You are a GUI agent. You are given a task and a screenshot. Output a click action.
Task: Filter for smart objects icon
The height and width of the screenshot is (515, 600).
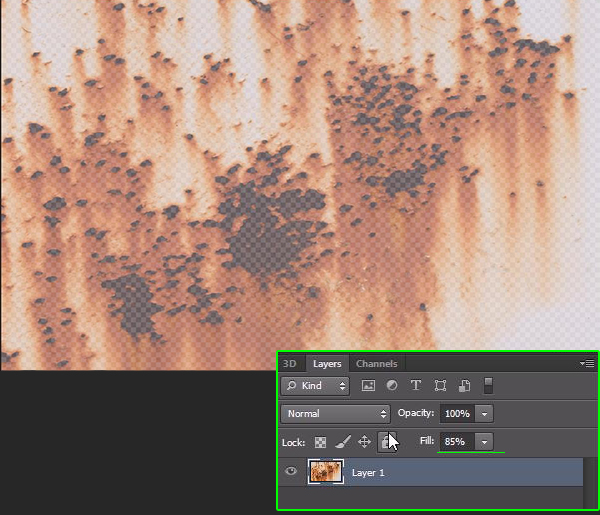coord(464,386)
